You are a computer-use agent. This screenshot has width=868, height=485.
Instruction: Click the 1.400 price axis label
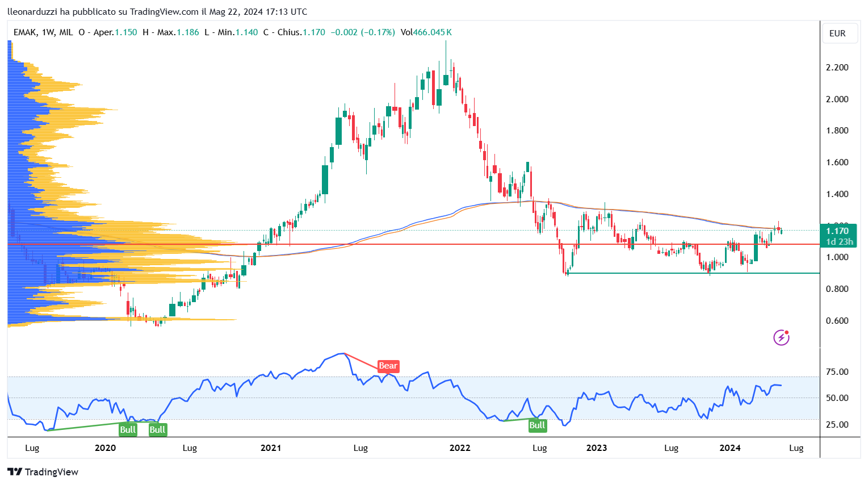click(837, 194)
